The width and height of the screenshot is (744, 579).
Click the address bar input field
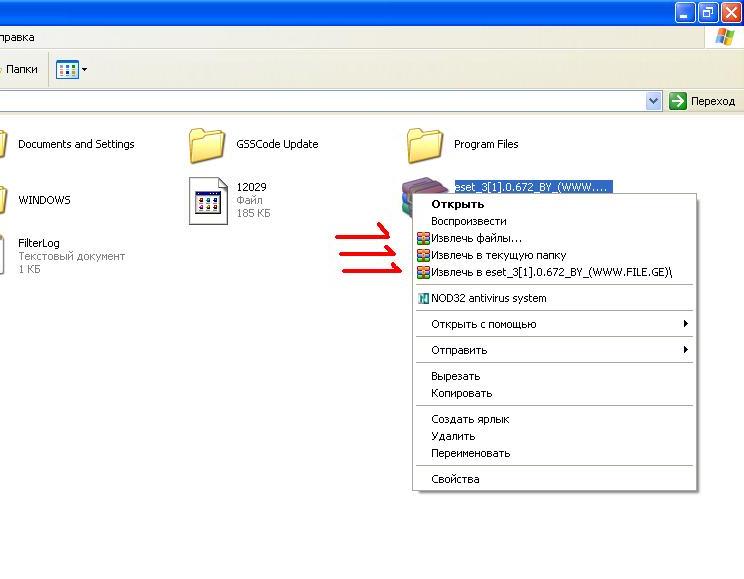[x=323, y=101]
